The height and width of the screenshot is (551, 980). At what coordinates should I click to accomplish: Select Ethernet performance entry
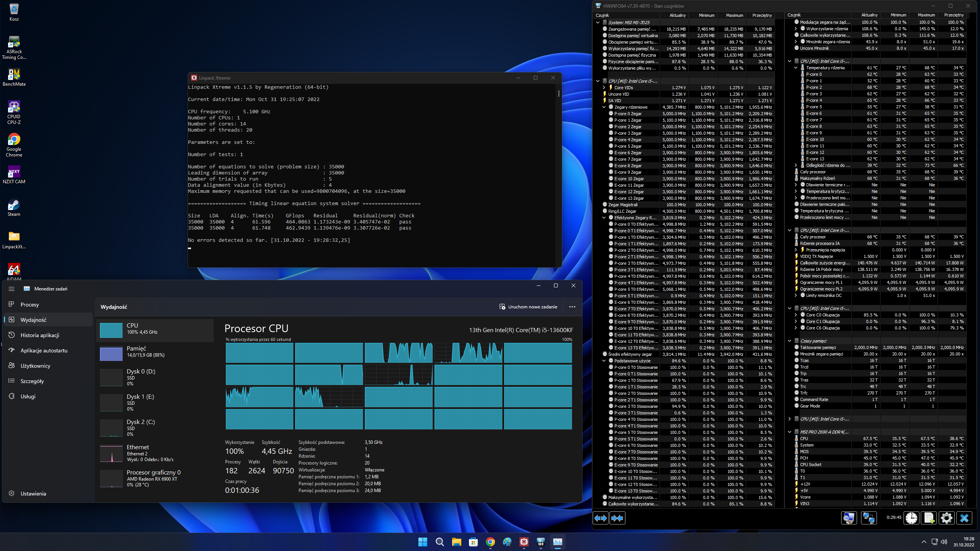pos(155,453)
